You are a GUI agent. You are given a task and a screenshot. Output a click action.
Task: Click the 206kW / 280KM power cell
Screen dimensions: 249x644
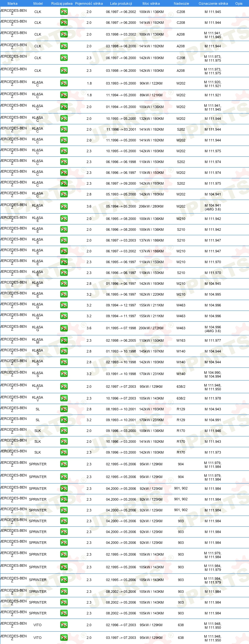(151, 206)
